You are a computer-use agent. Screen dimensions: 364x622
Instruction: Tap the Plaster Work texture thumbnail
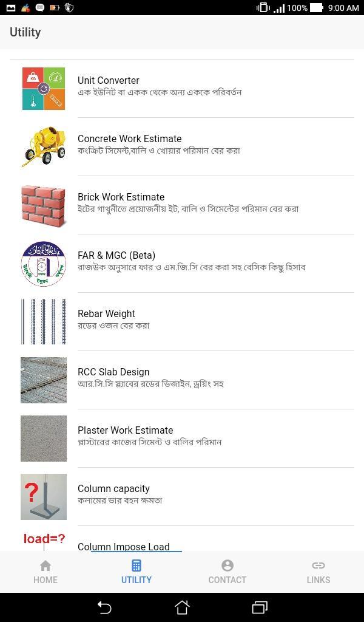44,439
